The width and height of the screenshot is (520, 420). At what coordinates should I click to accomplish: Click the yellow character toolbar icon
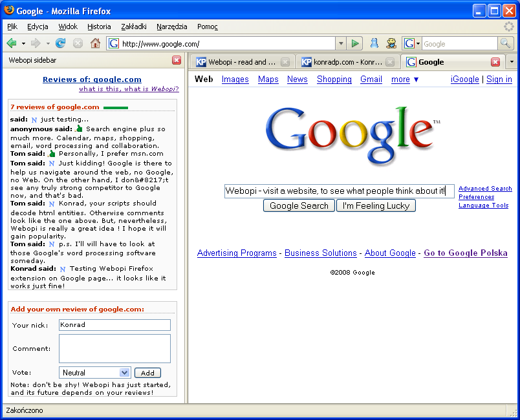pyautogui.click(x=391, y=43)
